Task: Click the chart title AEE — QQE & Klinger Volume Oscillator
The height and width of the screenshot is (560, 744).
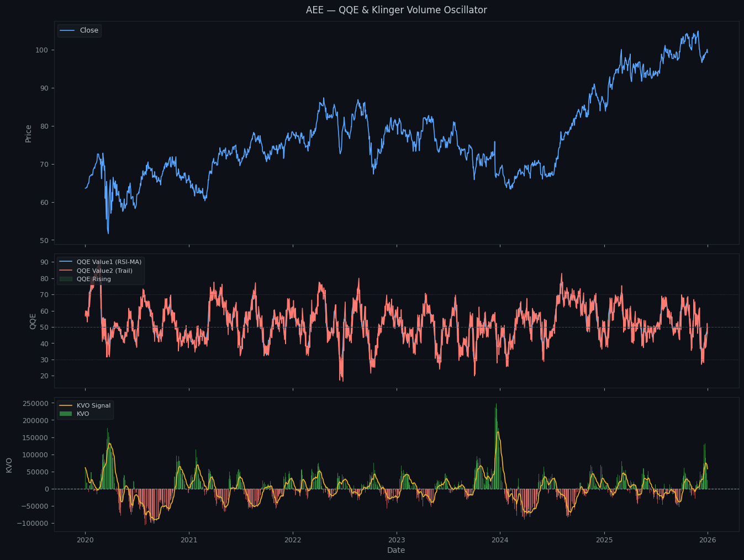Action: click(396, 10)
